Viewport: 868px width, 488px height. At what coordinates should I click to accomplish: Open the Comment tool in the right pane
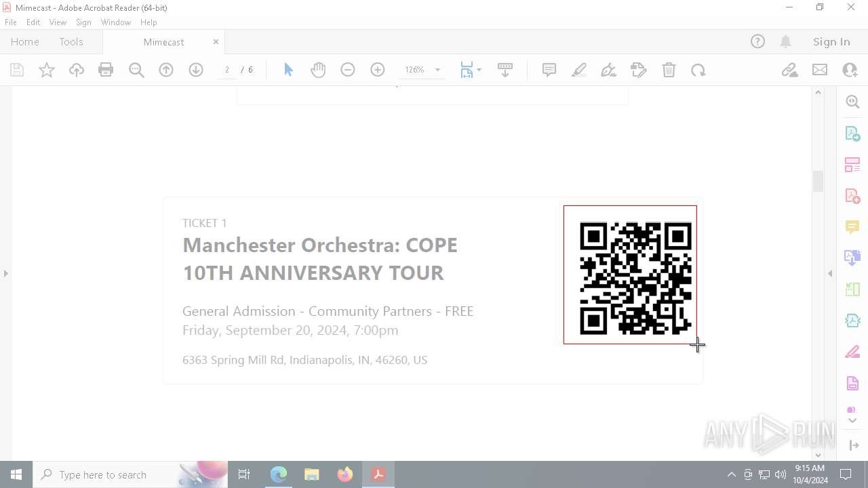(x=852, y=227)
